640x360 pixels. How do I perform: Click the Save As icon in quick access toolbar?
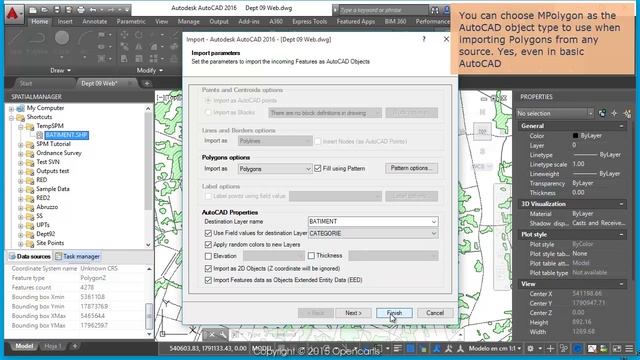[x=68, y=9]
